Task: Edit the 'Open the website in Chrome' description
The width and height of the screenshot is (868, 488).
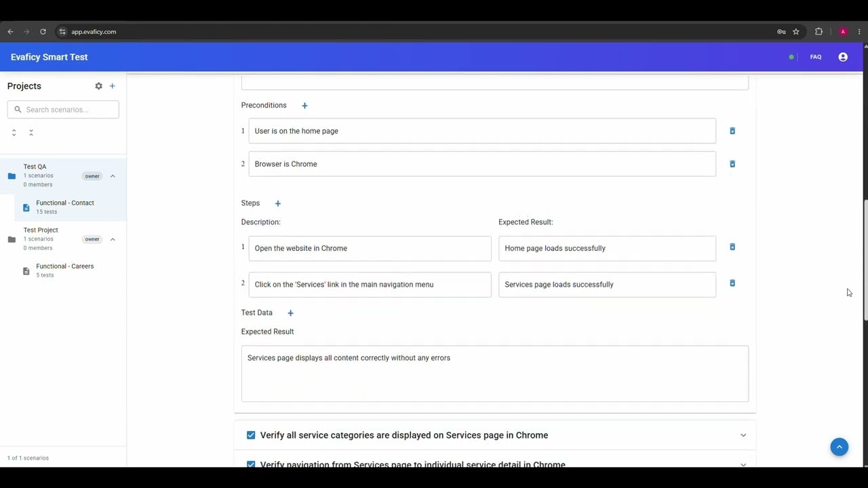Action: click(370, 248)
